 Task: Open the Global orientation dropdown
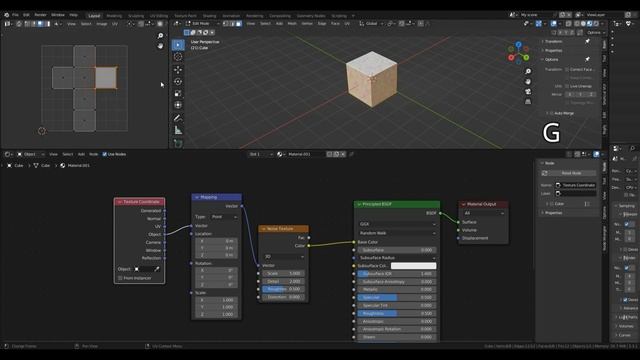(x=371, y=24)
